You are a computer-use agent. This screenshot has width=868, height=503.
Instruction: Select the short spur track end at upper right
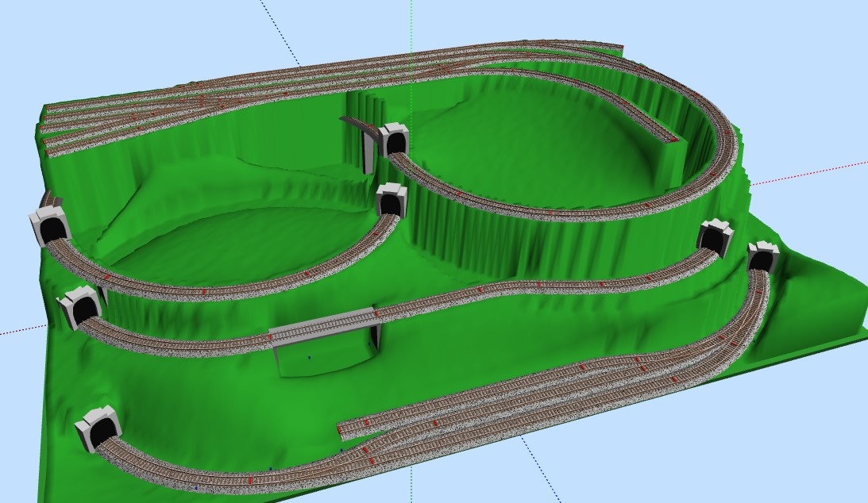[669, 138]
